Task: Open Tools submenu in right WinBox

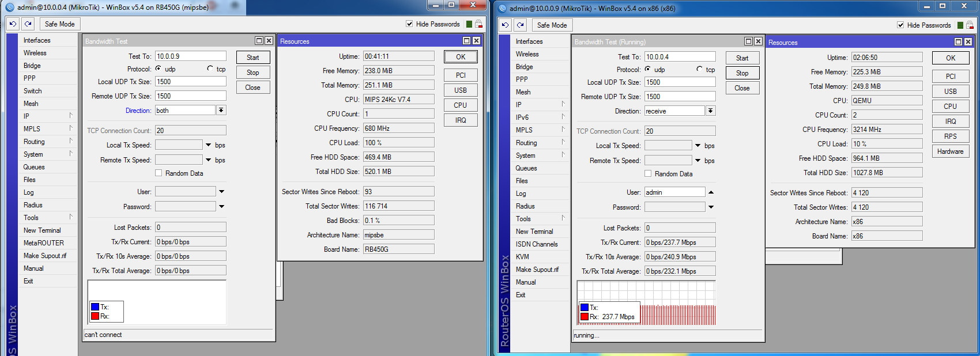Action: pos(541,219)
